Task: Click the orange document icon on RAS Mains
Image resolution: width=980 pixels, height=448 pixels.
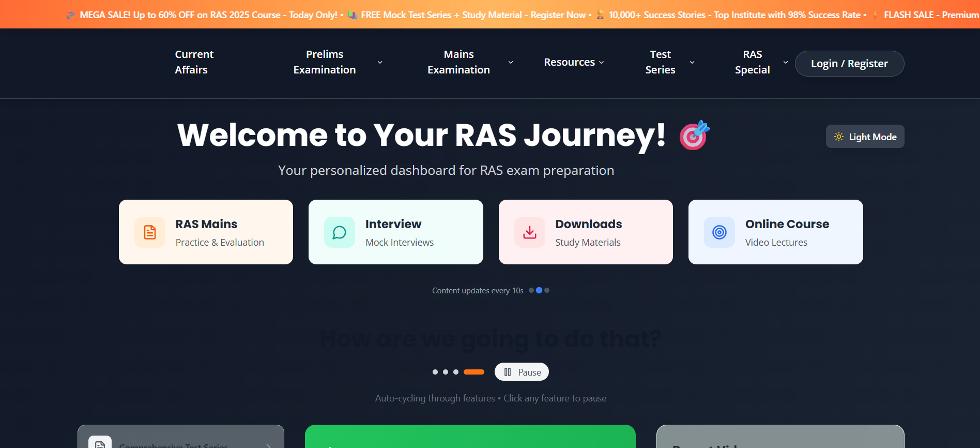Action: tap(150, 232)
